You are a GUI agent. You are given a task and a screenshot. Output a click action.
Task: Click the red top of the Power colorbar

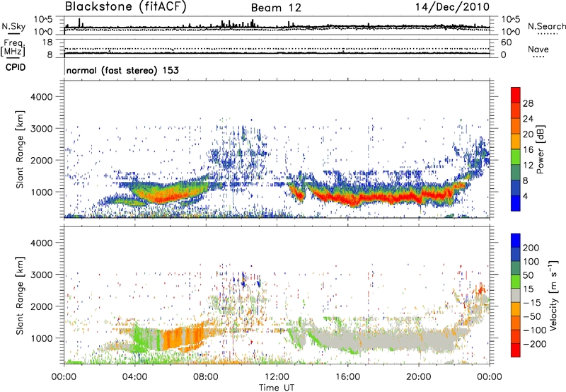click(516, 95)
